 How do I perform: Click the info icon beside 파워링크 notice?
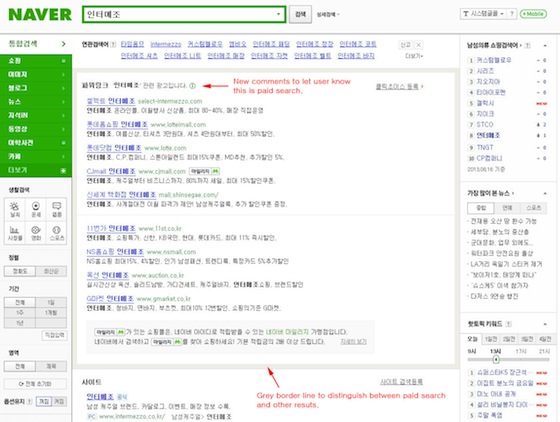point(192,86)
